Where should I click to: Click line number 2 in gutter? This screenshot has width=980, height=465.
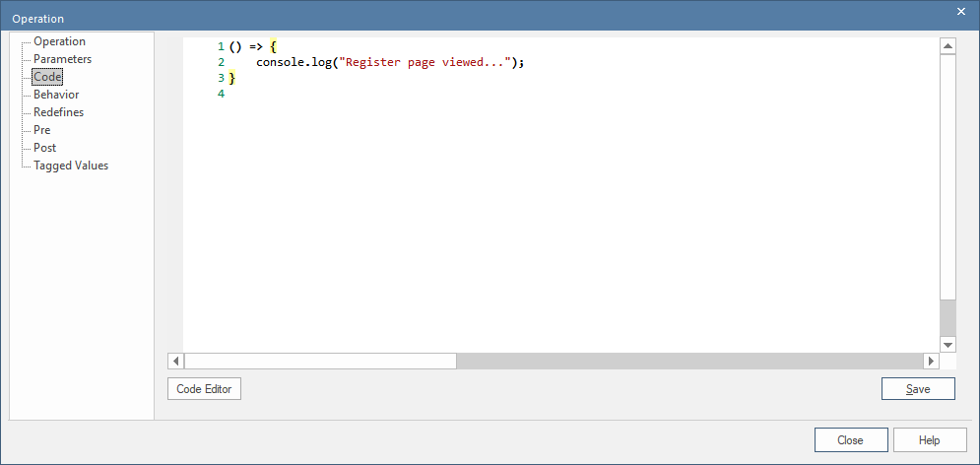[221, 62]
